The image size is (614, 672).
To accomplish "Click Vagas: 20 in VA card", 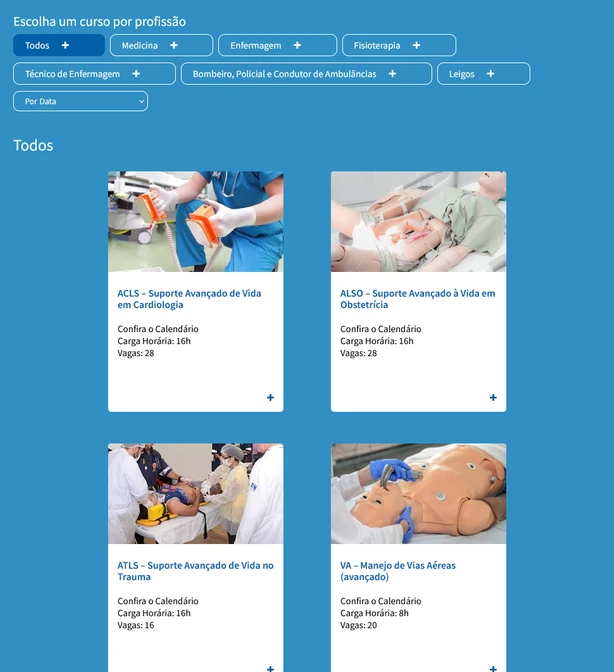I will pos(359,625).
